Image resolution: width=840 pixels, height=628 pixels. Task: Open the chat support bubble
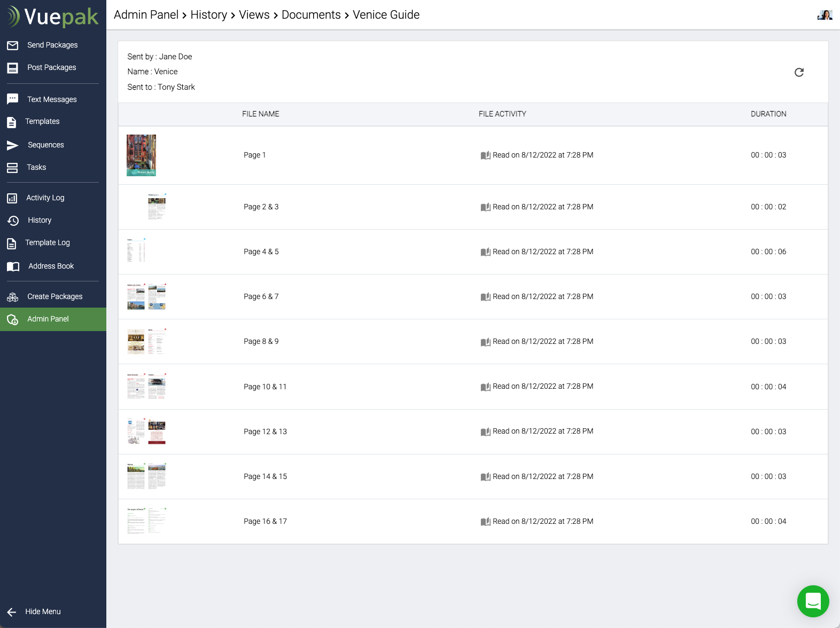[x=813, y=601]
